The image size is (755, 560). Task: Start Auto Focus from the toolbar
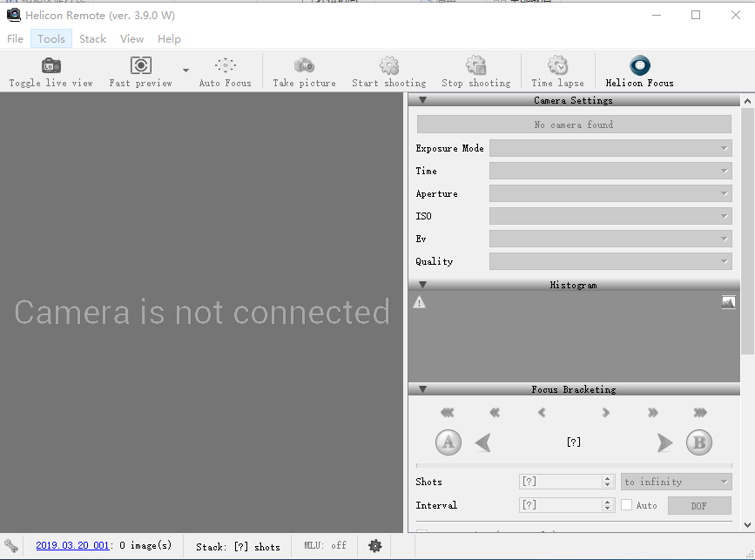click(x=225, y=66)
